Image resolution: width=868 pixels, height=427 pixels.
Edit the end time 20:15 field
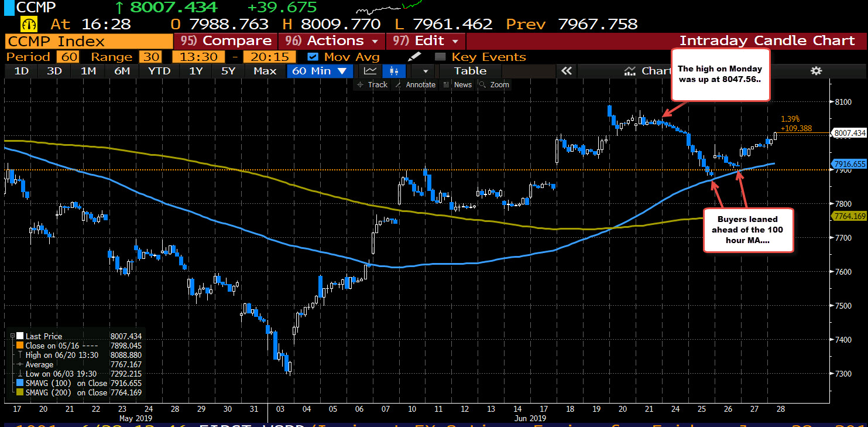point(270,57)
